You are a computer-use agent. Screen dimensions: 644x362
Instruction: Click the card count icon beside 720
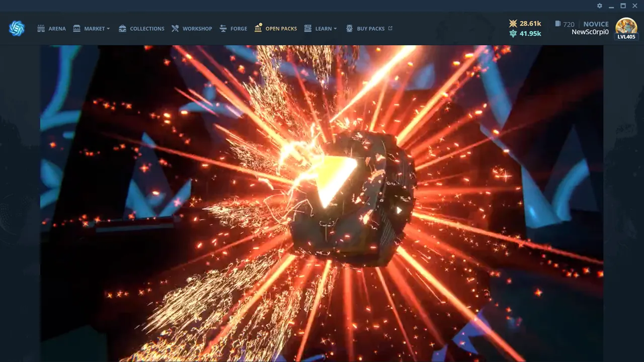pos(557,24)
